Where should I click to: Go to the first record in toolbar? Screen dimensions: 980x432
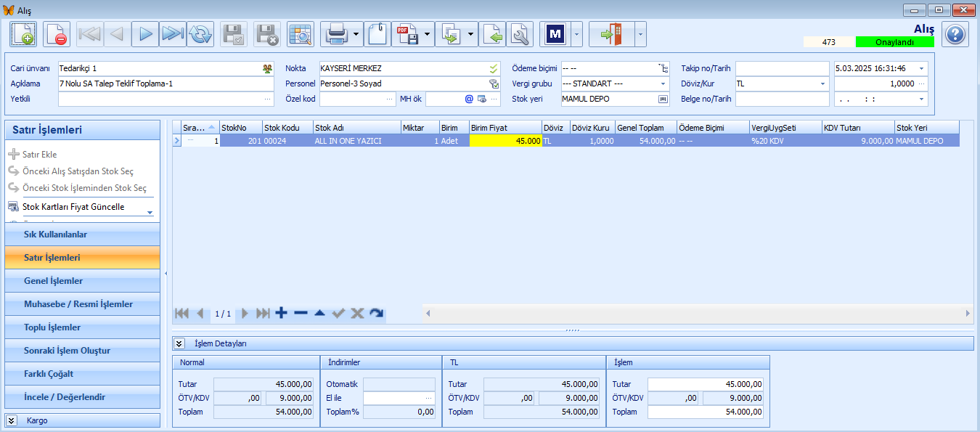pyautogui.click(x=90, y=34)
